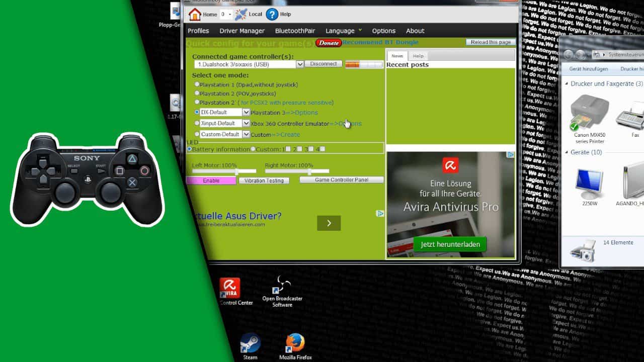Select Xbox 360 Controller Emulator radio
The image size is (644, 362).
tap(197, 123)
